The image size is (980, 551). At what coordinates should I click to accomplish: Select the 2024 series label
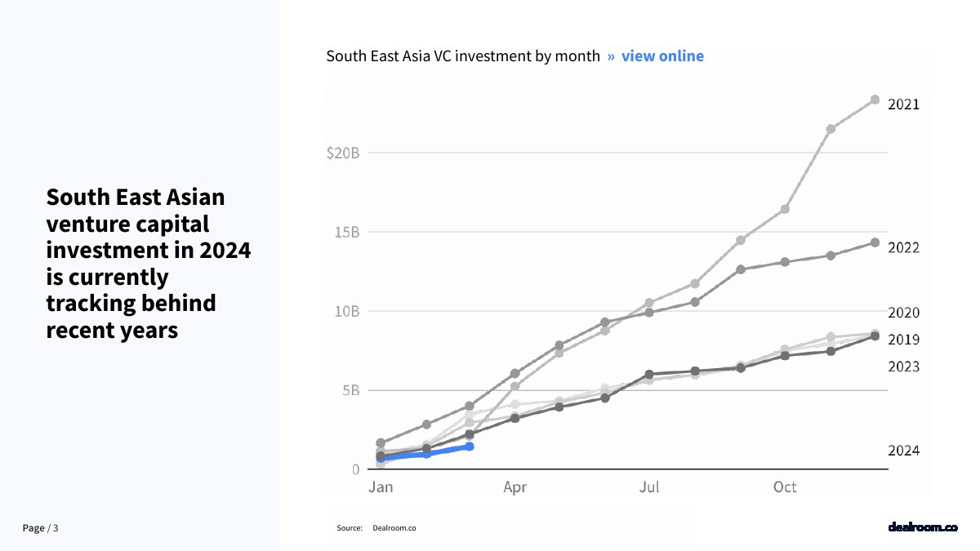pos(903,451)
